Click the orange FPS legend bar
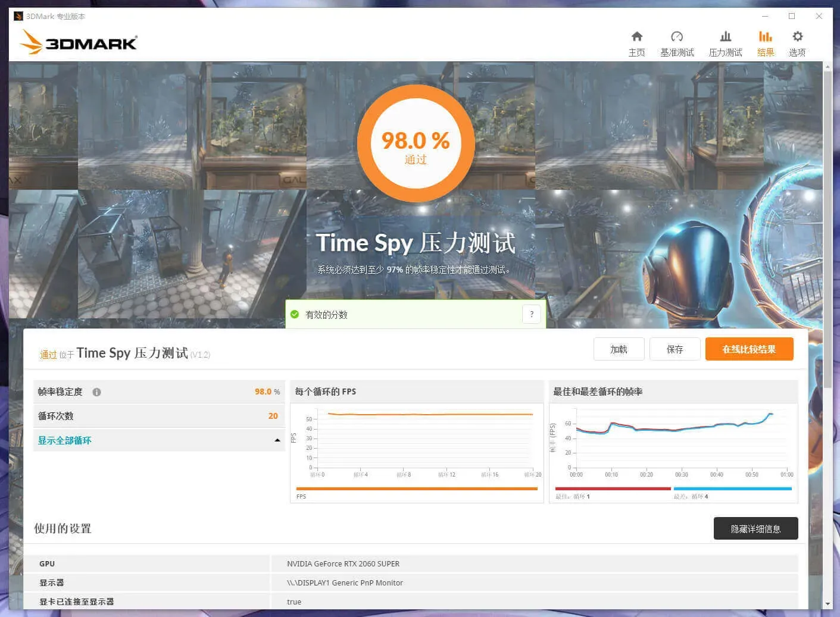The image size is (840, 617). pos(416,489)
